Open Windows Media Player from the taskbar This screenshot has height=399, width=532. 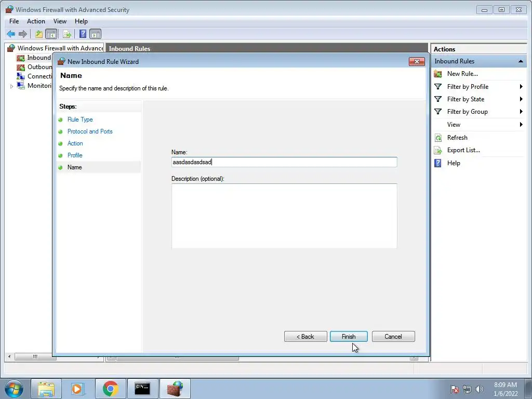coord(78,389)
